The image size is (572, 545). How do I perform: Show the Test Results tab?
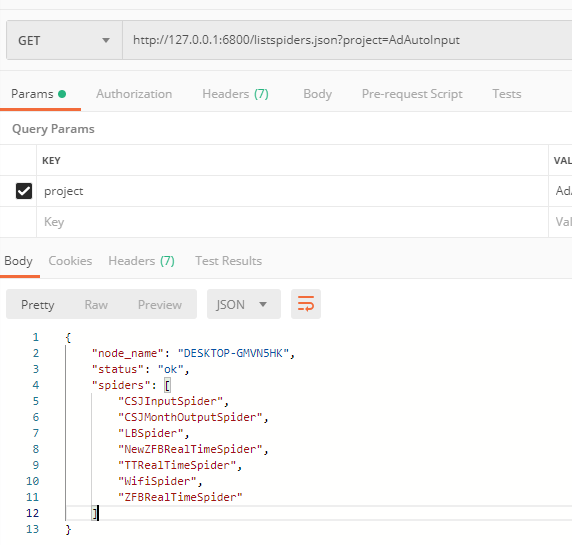pos(228,261)
